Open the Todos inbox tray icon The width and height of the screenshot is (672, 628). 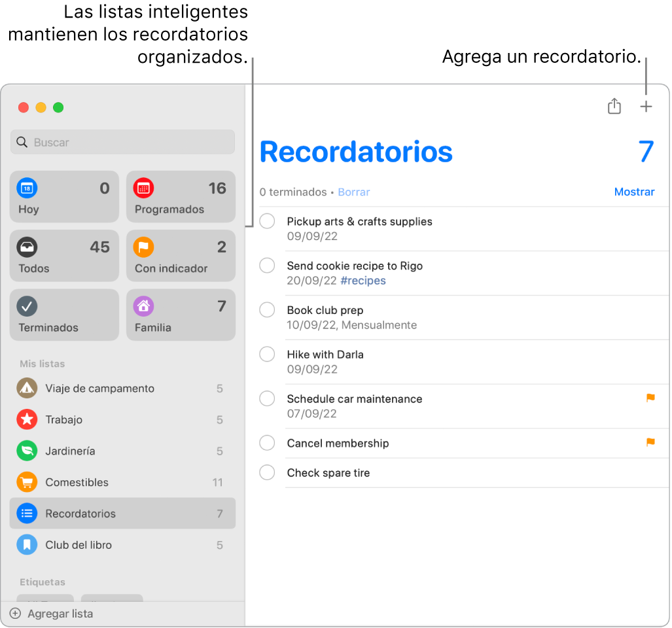[x=27, y=247]
